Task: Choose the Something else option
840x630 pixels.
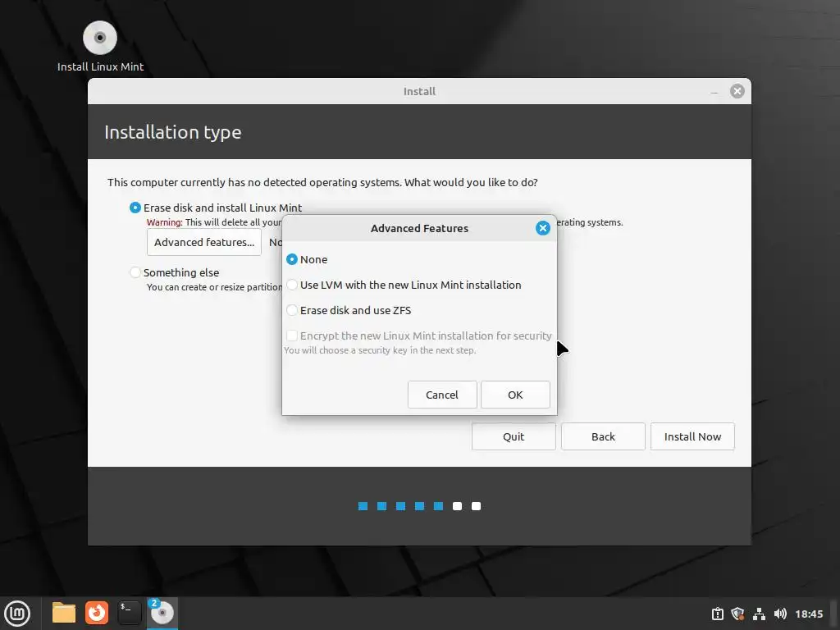Action: 174,272
